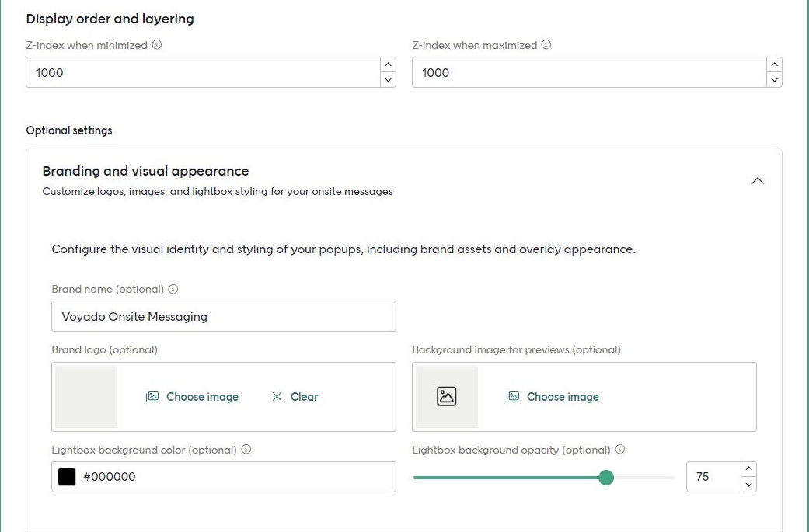Click the lightbox opacity slider handle
The width and height of the screenshot is (809, 532).
[x=606, y=478]
